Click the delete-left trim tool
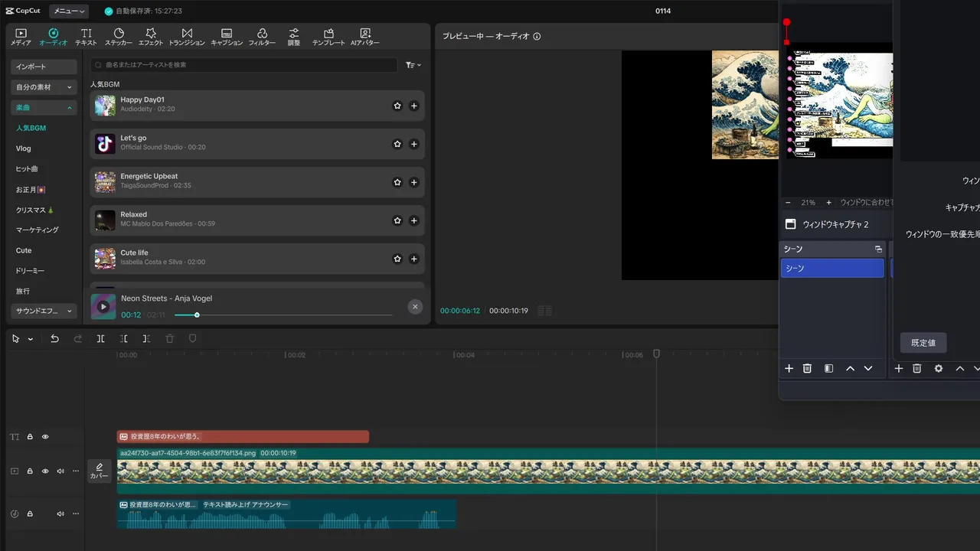980x551 pixels. coord(123,338)
